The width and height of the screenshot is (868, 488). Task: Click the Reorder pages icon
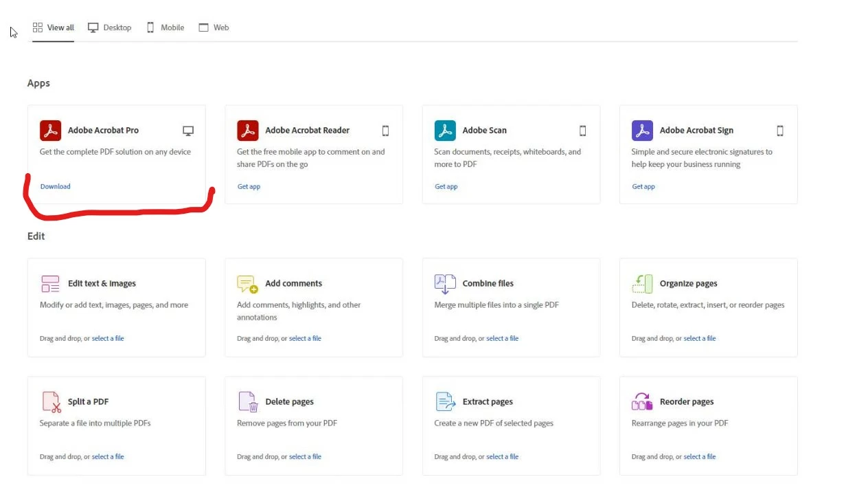(x=642, y=402)
